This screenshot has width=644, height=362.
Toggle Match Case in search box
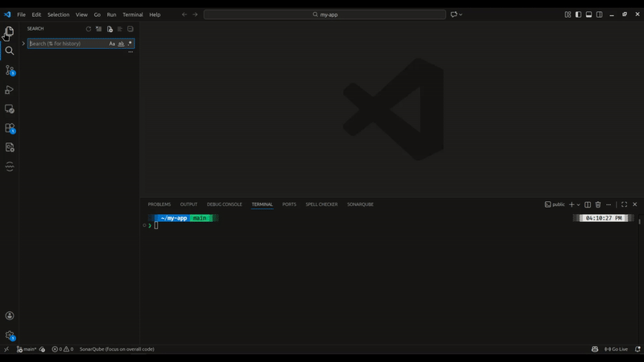pyautogui.click(x=112, y=43)
